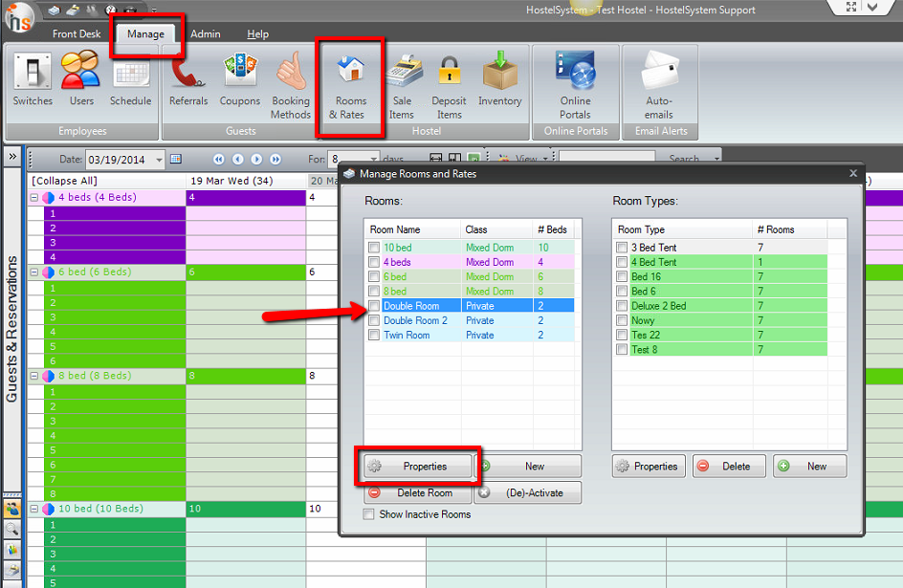Viewport: 903px width, 588px height.
Task: Toggle Show Inactive Rooms checkbox
Action: click(368, 514)
